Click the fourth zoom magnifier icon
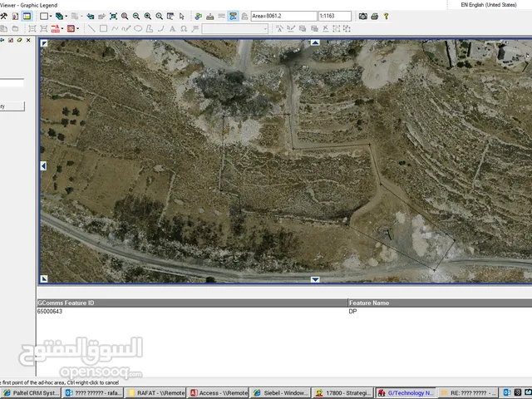 click(159, 16)
